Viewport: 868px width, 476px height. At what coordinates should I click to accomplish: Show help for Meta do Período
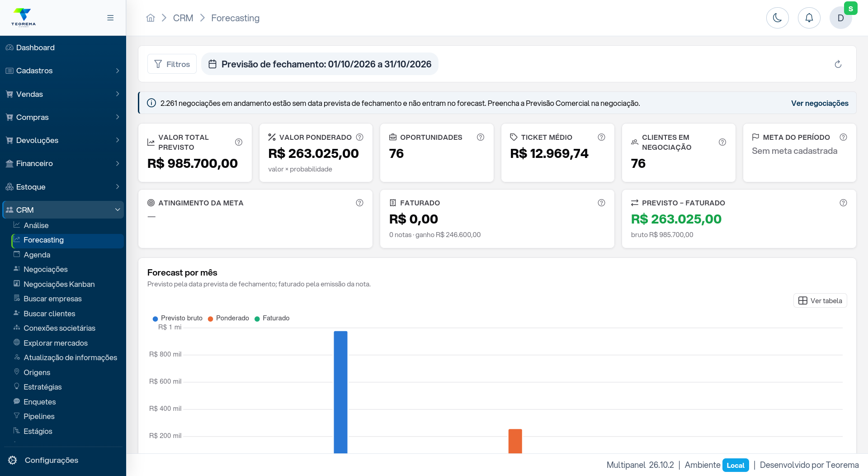(843, 137)
